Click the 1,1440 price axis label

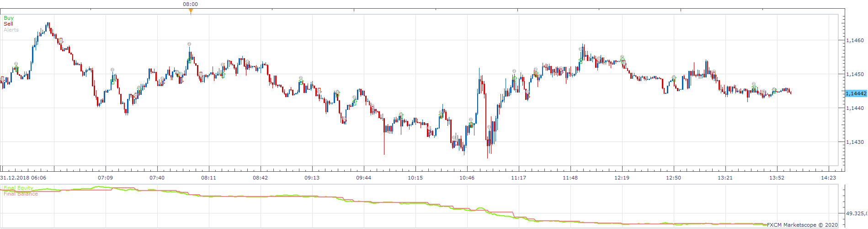pos(855,108)
